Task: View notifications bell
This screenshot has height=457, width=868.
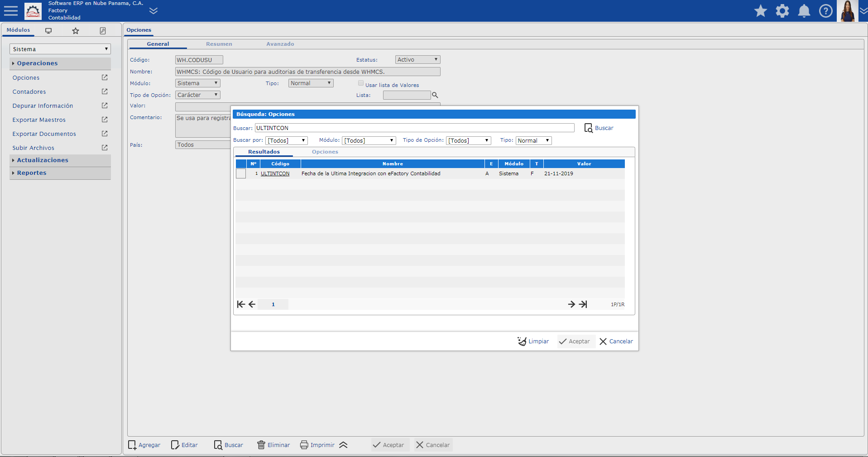Action: pyautogui.click(x=804, y=11)
